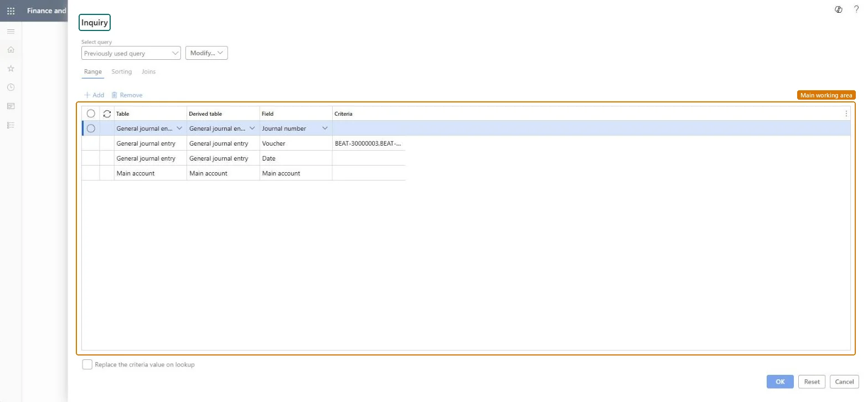Click the grid refresh icon
Image resolution: width=868 pixels, height=402 pixels.
(x=107, y=114)
